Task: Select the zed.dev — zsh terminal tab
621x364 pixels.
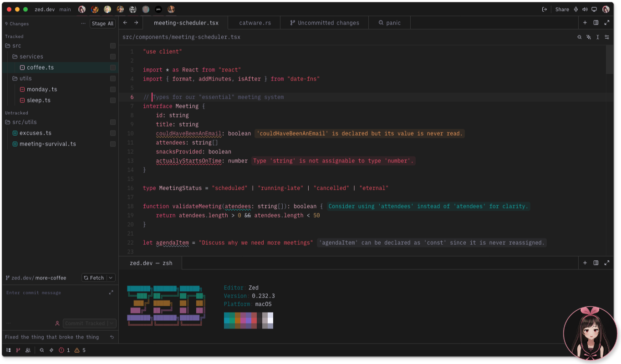Action: [151, 263]
